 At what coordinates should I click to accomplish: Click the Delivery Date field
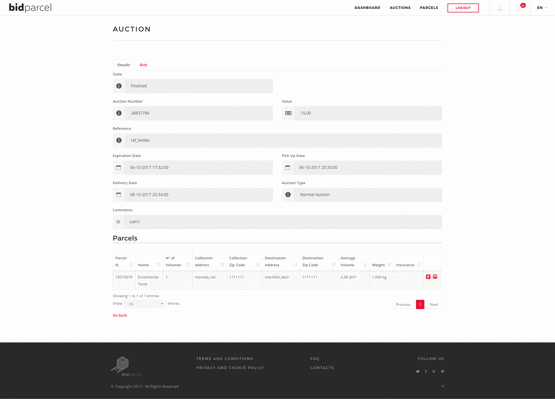click(199, 195)
